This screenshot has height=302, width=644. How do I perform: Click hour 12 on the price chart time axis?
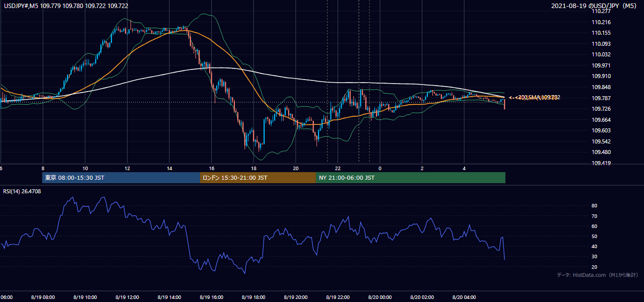(x=127, y=168)
